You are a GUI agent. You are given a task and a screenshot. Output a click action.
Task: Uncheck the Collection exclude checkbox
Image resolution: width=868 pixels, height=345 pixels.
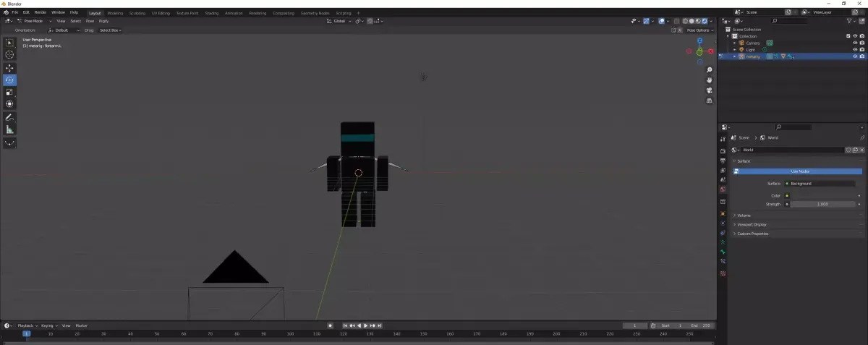click(x=848, y=36)
